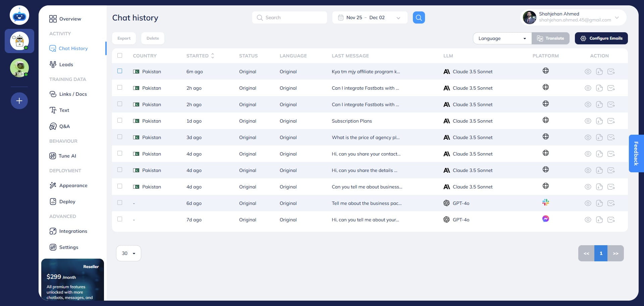This screenshot has height=306, width=644.
Task: Check the checkbox for the 6m ago chat
Action: (x=120, y=71)
